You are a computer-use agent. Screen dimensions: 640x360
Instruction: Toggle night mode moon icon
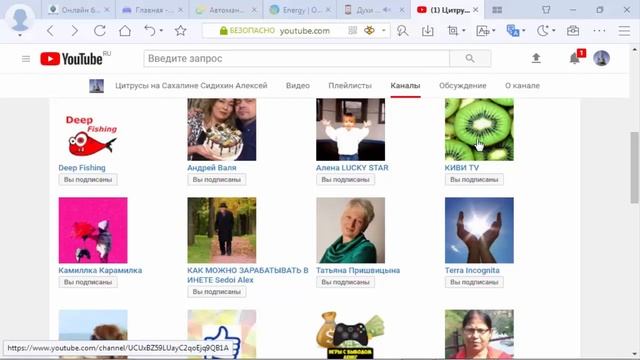tap(542, 31)
